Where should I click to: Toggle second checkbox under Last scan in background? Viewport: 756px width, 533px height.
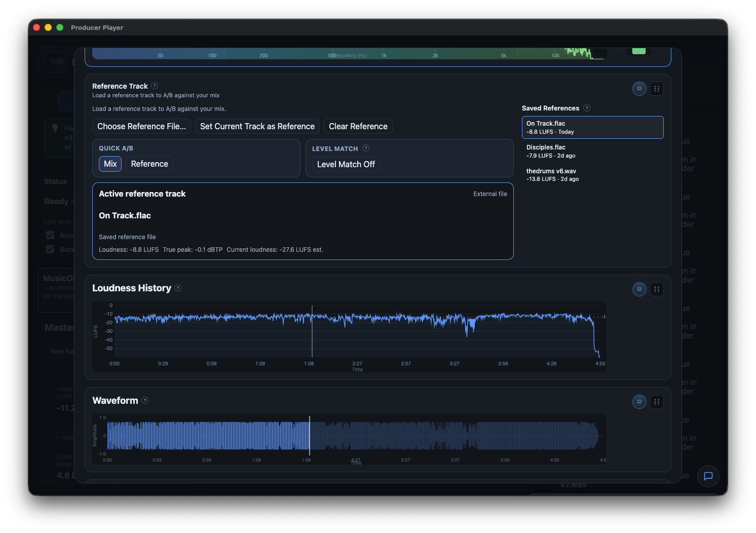pos(50,249)
